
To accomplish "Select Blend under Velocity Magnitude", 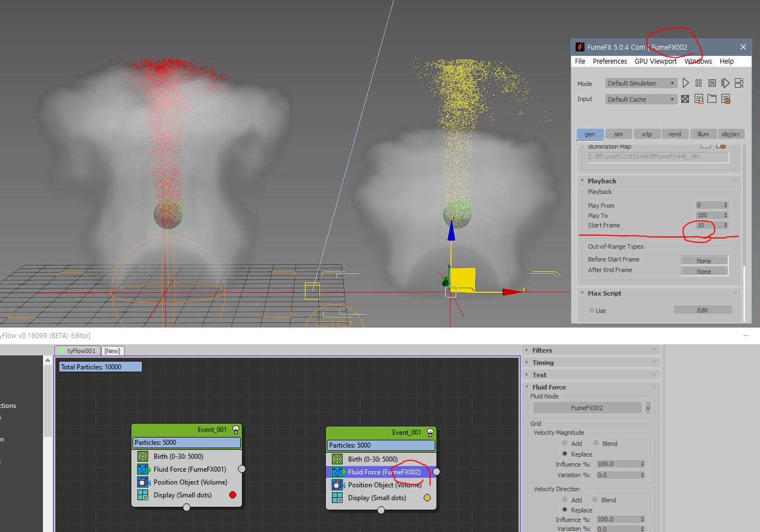I will 596,443.
